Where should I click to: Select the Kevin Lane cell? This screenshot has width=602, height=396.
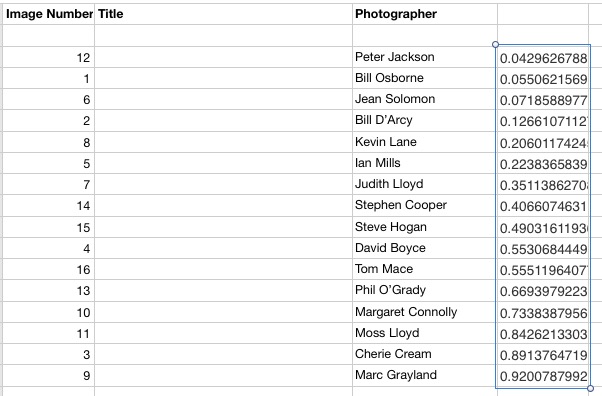(425, 142)
